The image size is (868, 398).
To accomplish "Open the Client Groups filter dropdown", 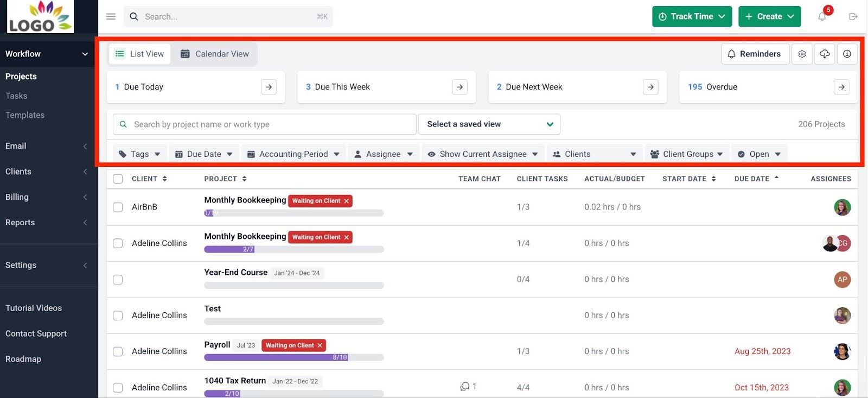I will (687, 154).
